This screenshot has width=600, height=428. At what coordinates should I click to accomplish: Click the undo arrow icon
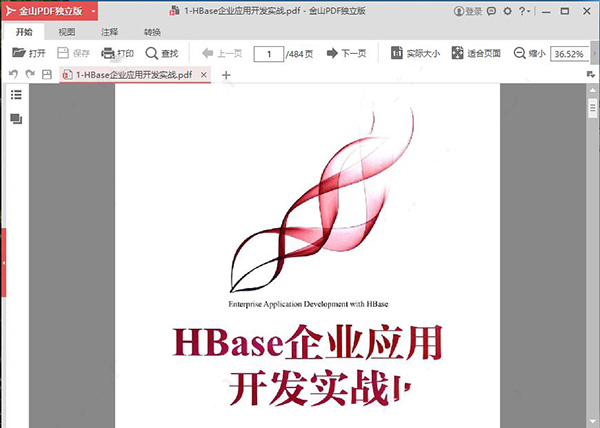[13, 74]
